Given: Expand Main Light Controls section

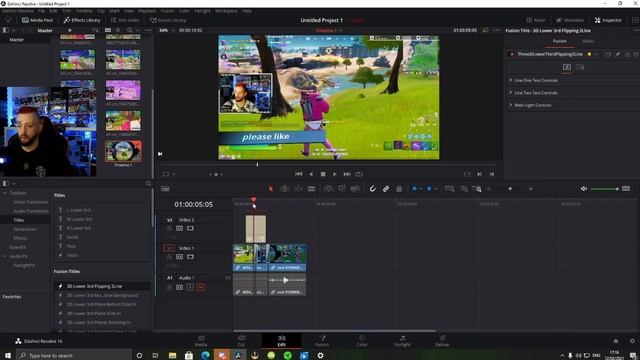Looking at the screenshot, I should 533,105.
